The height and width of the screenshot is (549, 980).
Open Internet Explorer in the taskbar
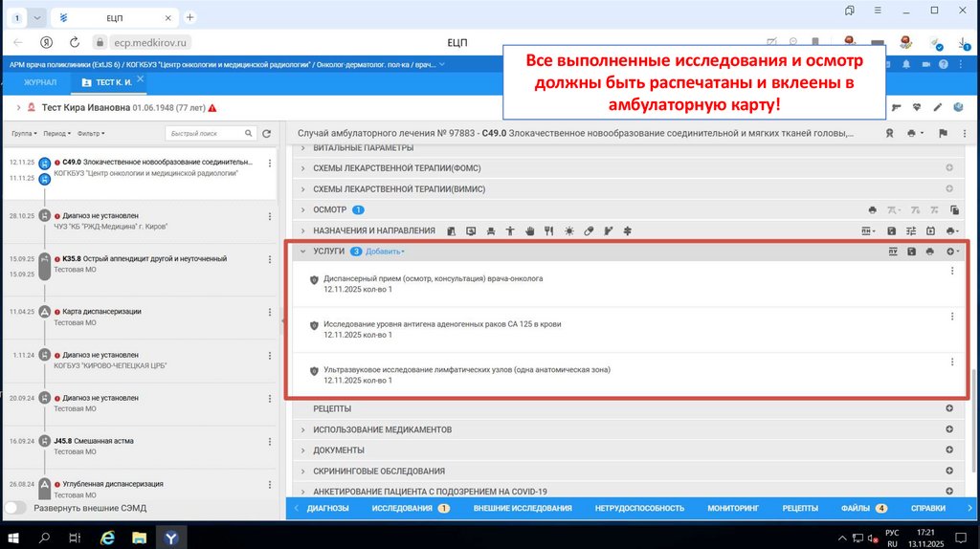107,538
